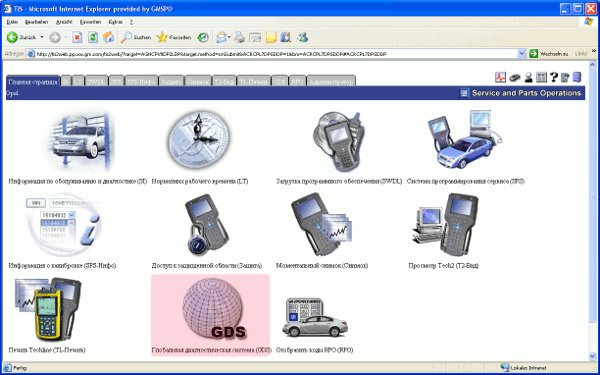
Task: Open Labor Time (LT) clock icon
Action: 199,140
